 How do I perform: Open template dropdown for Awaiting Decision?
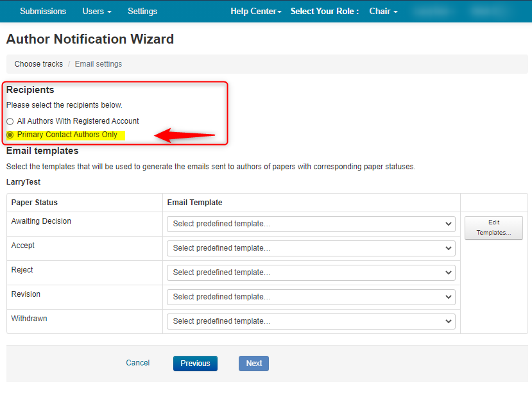[311, 224]
